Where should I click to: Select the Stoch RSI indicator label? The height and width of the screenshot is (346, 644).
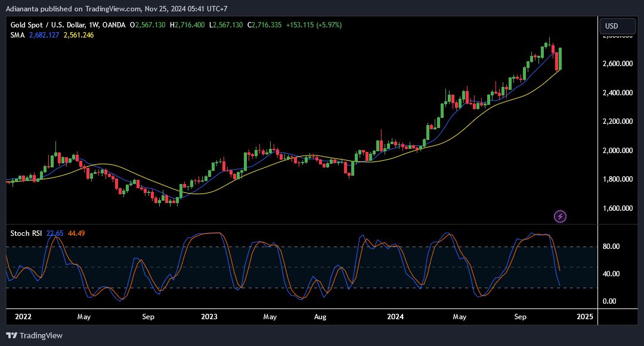[26, 233]
